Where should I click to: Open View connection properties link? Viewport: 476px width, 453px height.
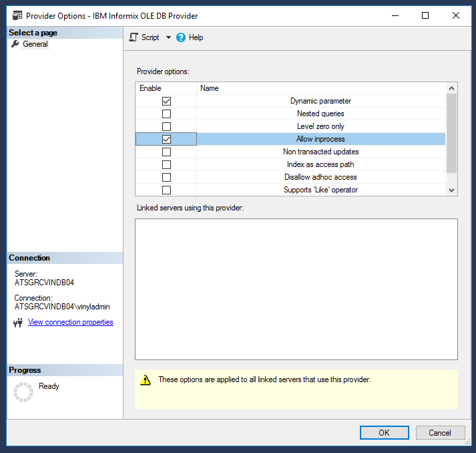point(70,322)
